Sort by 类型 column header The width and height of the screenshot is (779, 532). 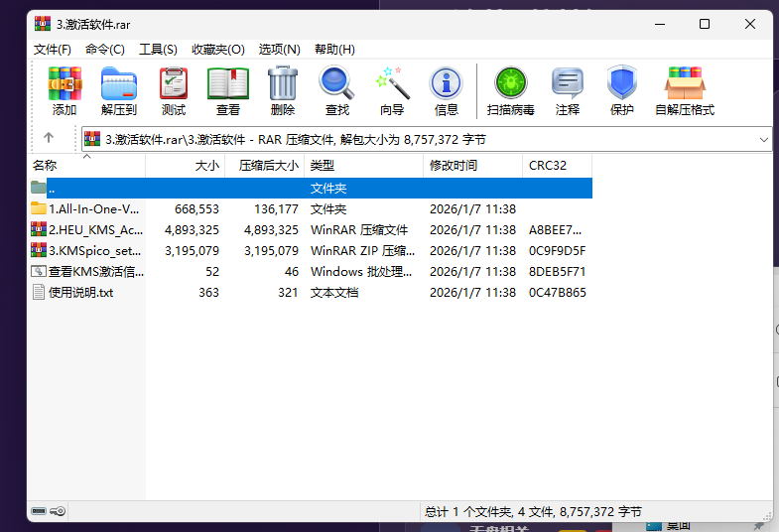(x=363, y=166)
